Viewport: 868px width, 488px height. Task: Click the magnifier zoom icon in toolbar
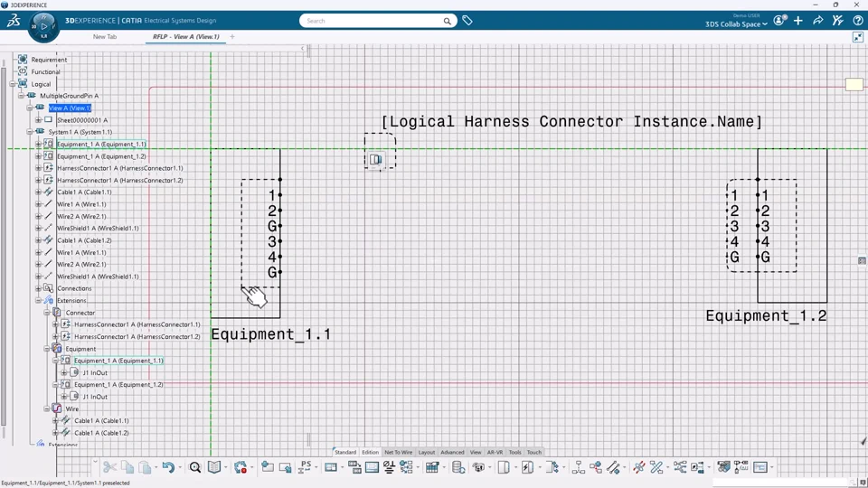coord(194,467)
